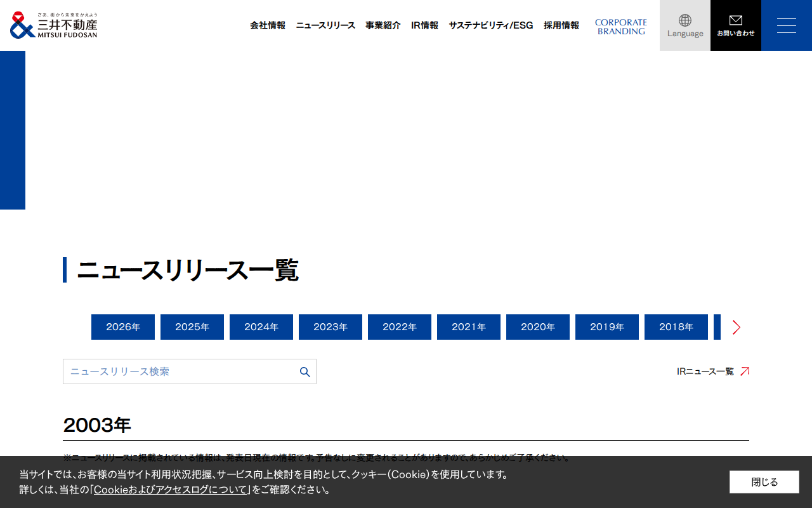Select the 2023年 year tab
The height and width of the screenshot is (508, 812).
pos(331,327)
